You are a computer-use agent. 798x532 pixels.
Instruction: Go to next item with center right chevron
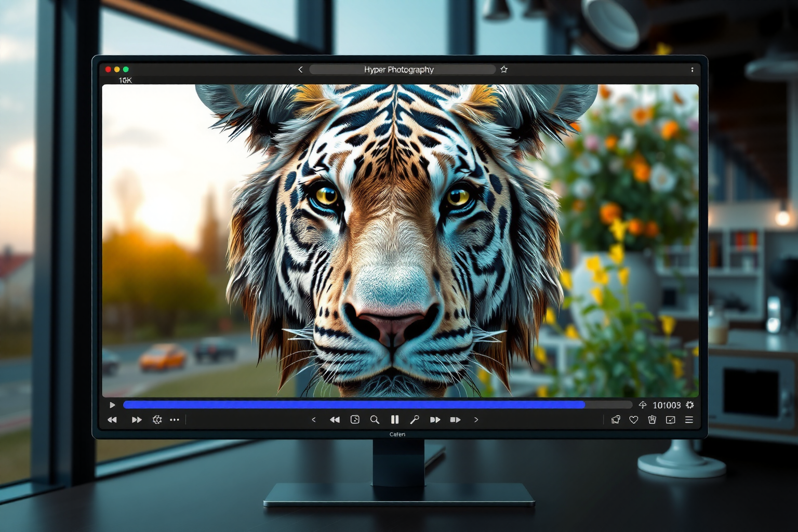[476, 420]
